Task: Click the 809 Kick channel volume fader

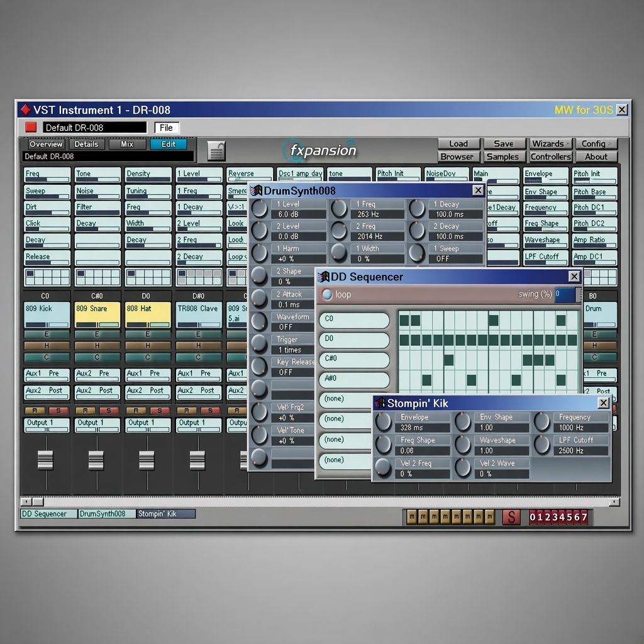Action: click(45, 460)
